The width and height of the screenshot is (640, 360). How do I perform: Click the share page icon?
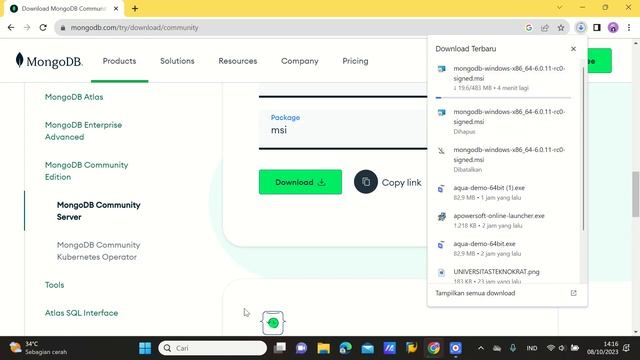coord(545,28)
